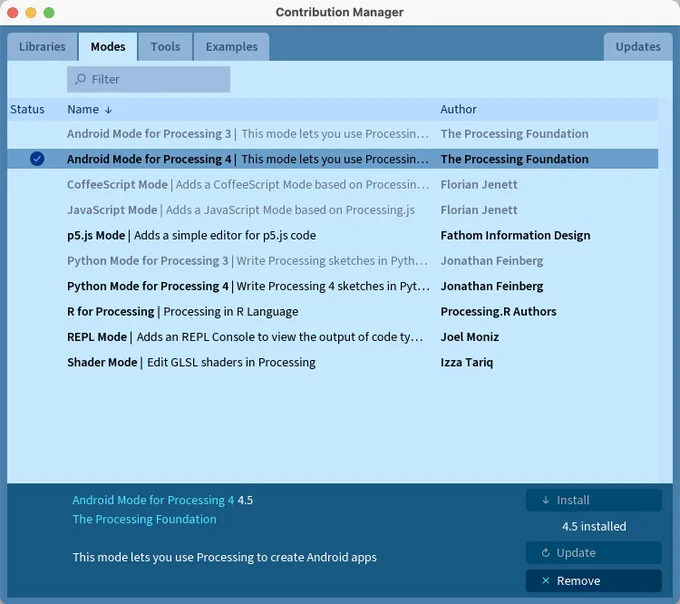Viewport: 680px width, 604px height.
Task: Sort by the Author column header
Action: click(x=458, y=109)
